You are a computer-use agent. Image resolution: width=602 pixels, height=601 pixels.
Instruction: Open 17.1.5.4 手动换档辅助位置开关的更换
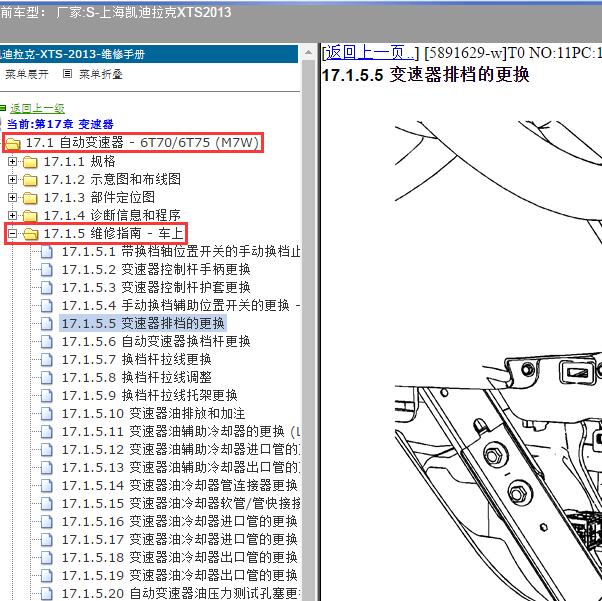(x=181, y=305)
